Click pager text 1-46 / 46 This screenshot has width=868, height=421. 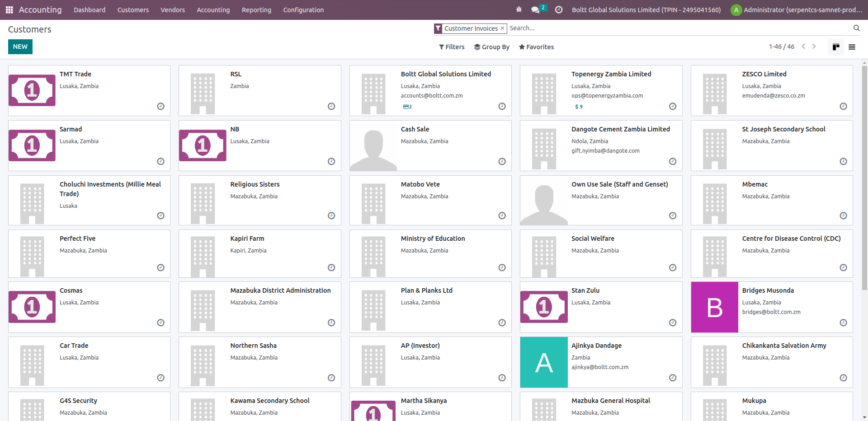coord(782,47)
